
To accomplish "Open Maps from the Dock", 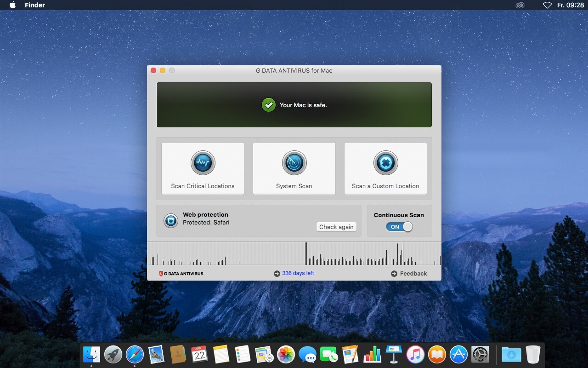I will click(264, 355).
